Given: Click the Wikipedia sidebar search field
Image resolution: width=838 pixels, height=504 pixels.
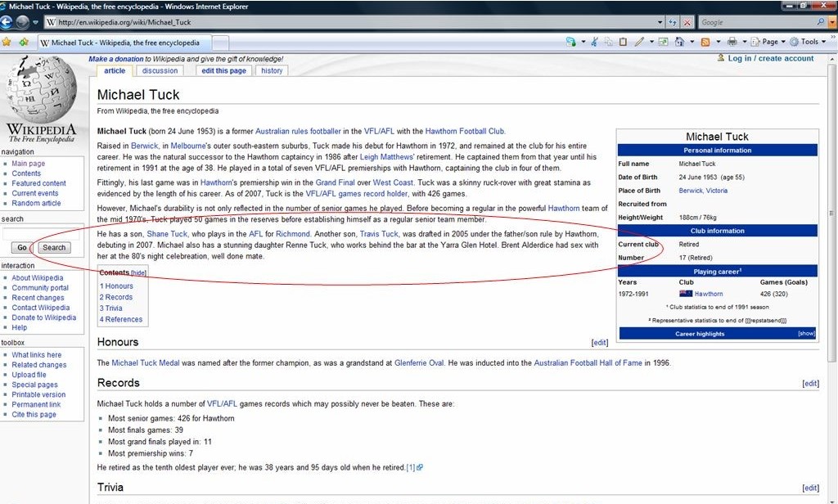Looking at the screenshot, I should point(43,233).
